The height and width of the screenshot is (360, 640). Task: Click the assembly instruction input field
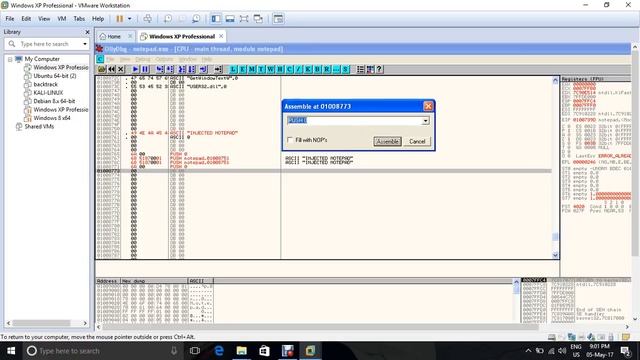(355, 121)
